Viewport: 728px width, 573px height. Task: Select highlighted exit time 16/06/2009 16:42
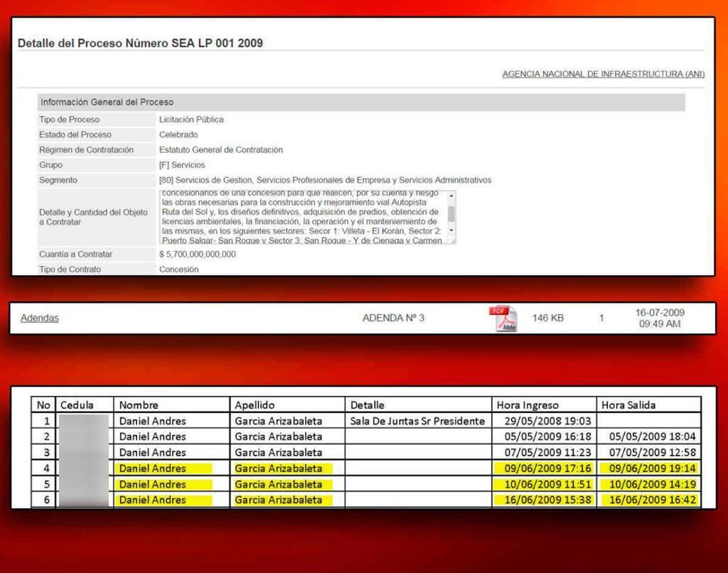tap(648, 500)
